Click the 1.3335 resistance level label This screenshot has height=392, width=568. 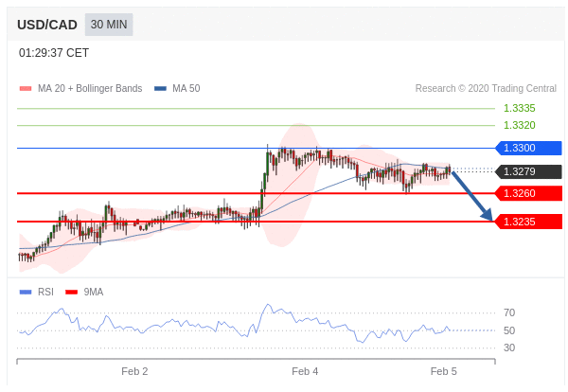click(x=519, y=108)
